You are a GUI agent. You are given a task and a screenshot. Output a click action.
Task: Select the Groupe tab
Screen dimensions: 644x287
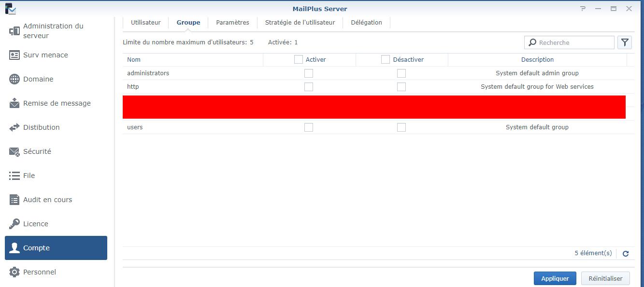[188, 23]
